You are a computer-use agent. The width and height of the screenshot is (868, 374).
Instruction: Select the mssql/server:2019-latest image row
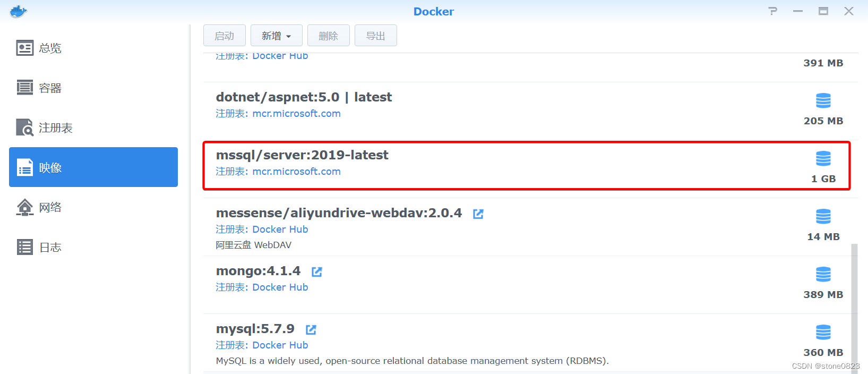point(527,165)
